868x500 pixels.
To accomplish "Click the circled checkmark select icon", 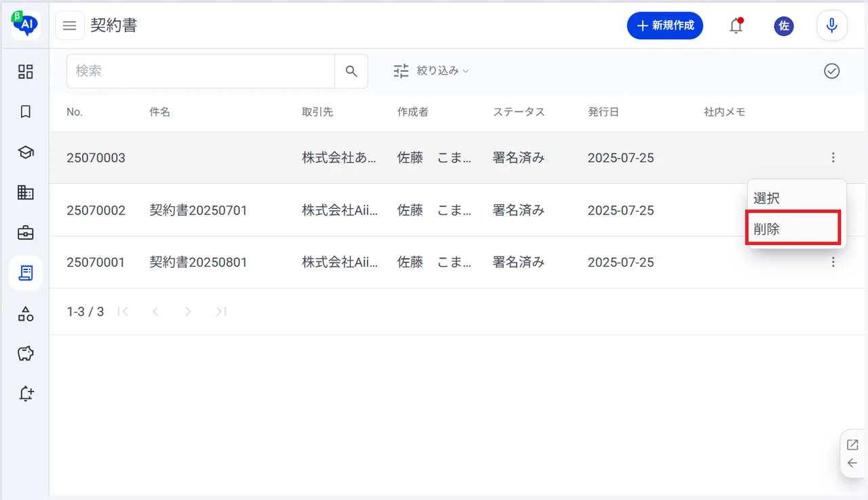I will (832, 71).
